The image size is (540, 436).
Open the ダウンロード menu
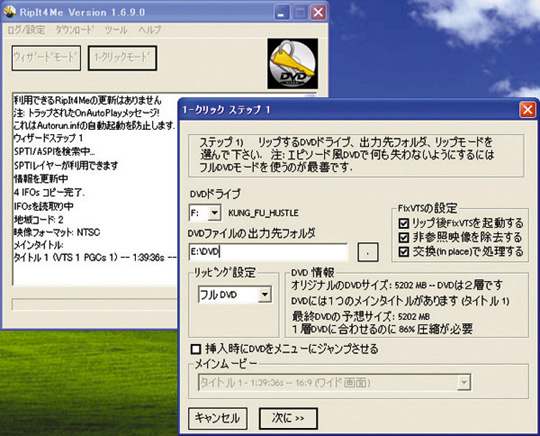click(x=74, y=30)
